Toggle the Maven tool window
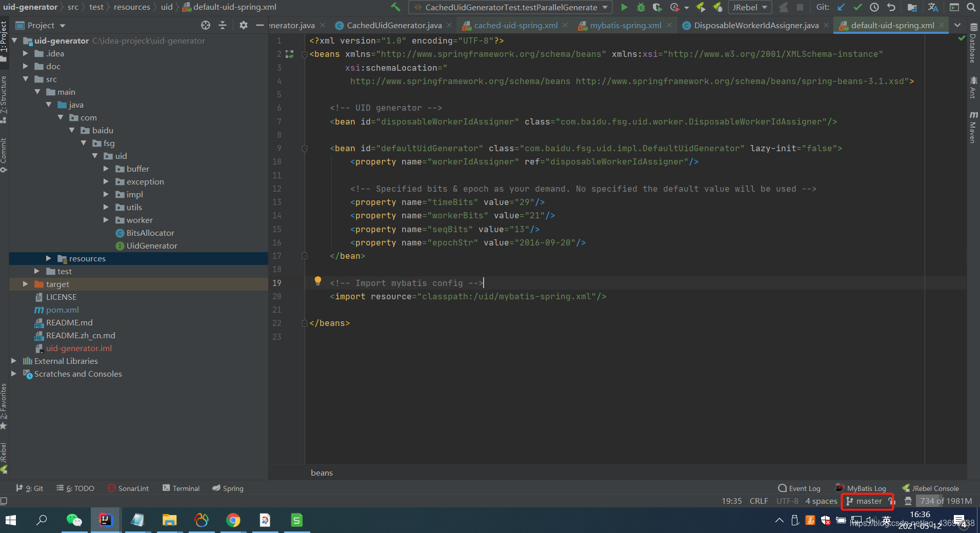 [x=973, y=127]
